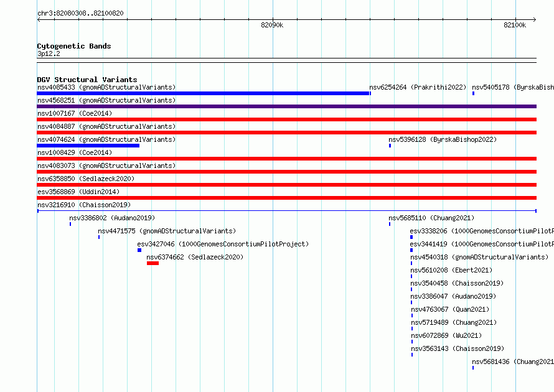Viewport: 554px width, 392px height.
Task: Click the nsv3563143 (Chaisson2019) label
Action: coord(458,348)
